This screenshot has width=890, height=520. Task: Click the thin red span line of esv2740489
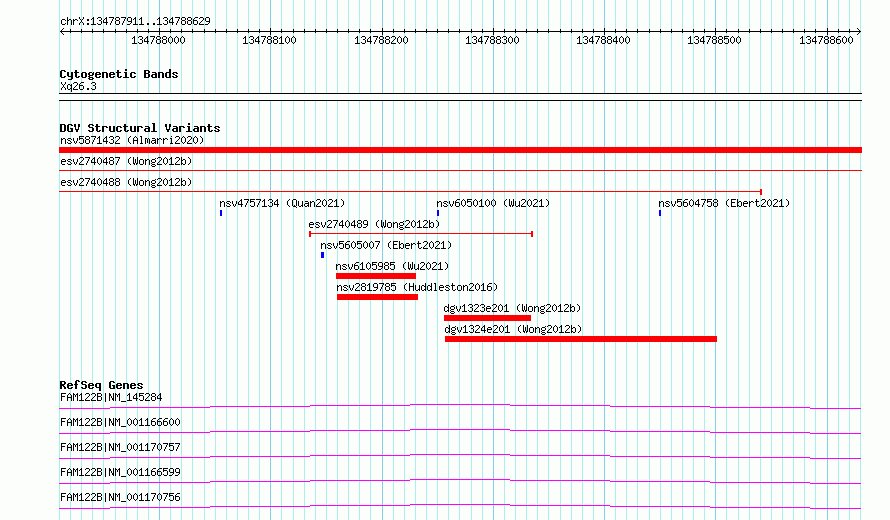421,234
